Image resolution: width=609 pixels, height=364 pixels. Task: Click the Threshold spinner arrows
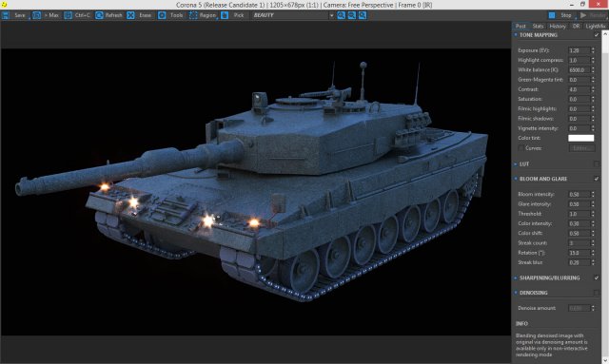(x=593, y=214)
